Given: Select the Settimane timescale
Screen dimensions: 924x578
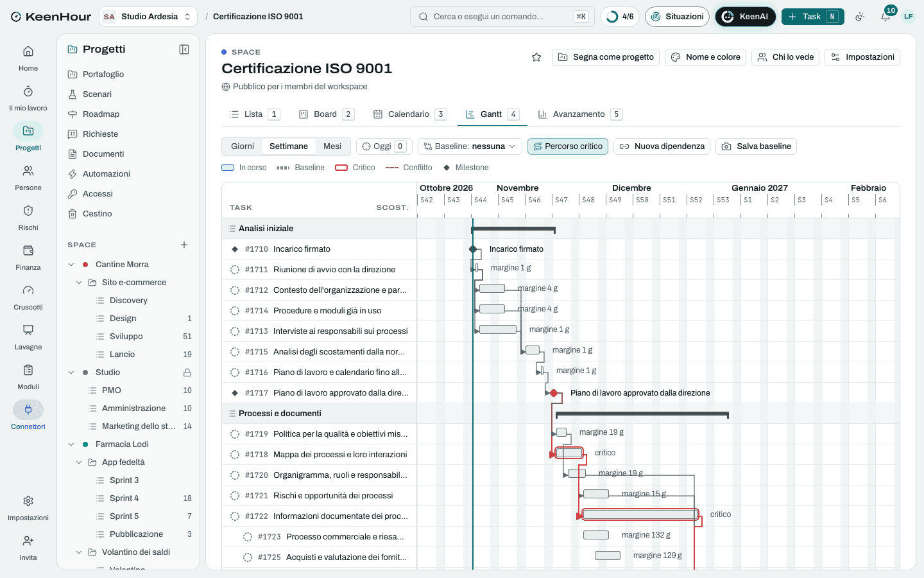Looking at the screenshot, I should click(x=289, y=146).
